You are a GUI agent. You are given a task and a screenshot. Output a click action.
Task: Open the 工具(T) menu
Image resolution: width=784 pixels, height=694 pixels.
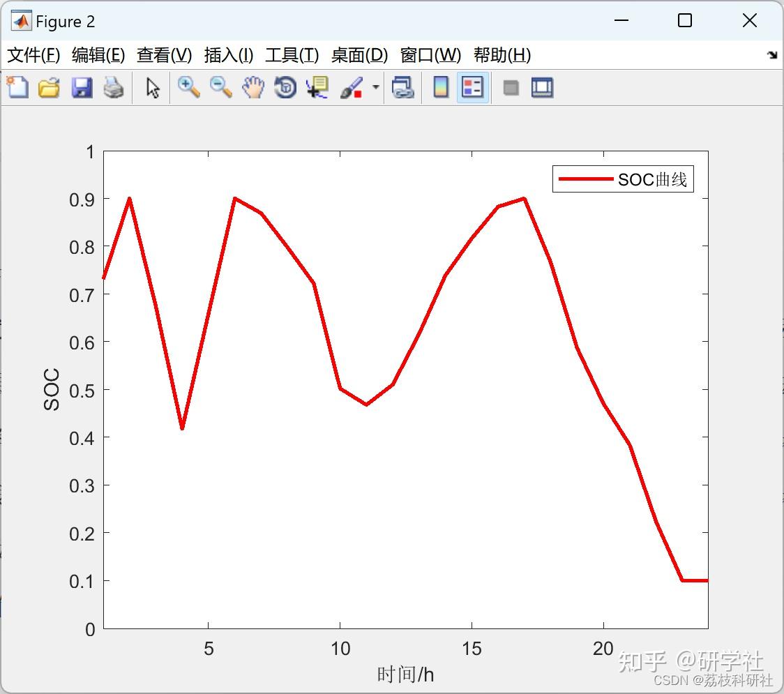(x=291, y=55)
